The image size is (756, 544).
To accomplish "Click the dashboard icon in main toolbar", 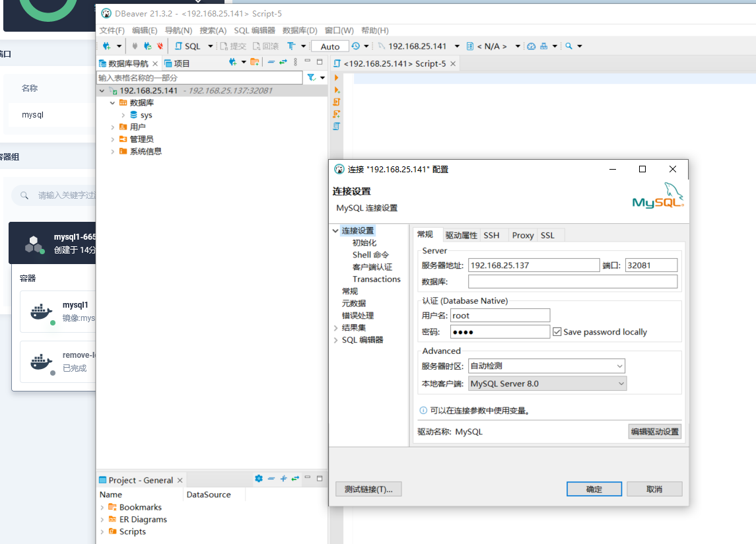I will (x=532, y=46).
